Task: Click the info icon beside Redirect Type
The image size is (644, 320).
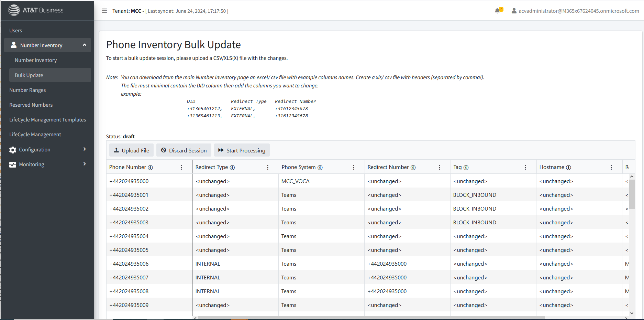Action: point(232,168)
